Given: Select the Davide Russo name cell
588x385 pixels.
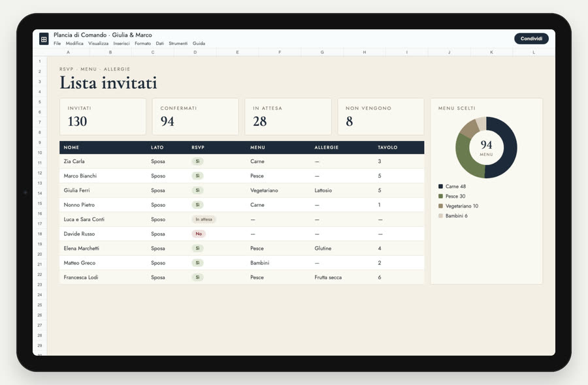Looking at the screenshot, I should coord(79,234).
